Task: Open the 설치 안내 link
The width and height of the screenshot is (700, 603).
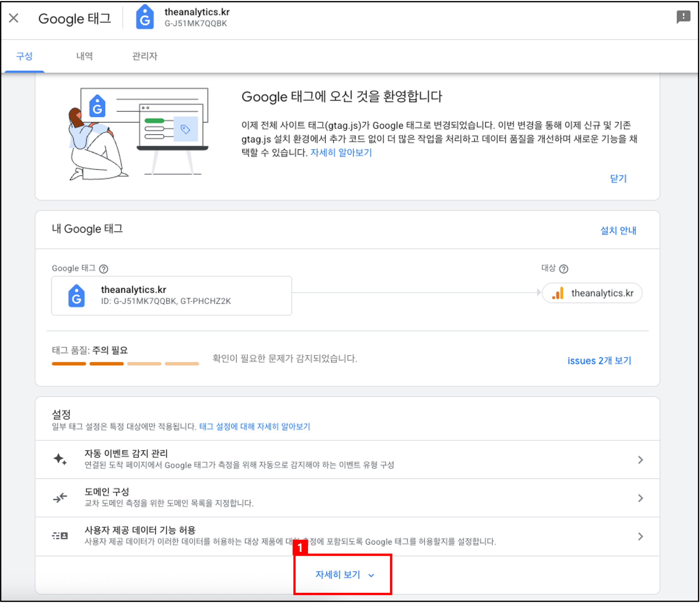Action: [x=618, y=230]
